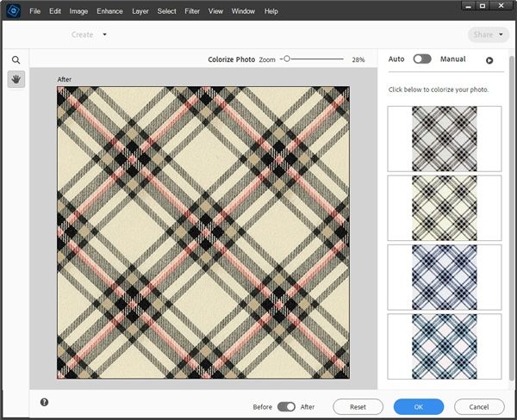Choose the gray plaid colorize preset
The width and height of the screenshot is (517, 420).
[x=445, y=139]
